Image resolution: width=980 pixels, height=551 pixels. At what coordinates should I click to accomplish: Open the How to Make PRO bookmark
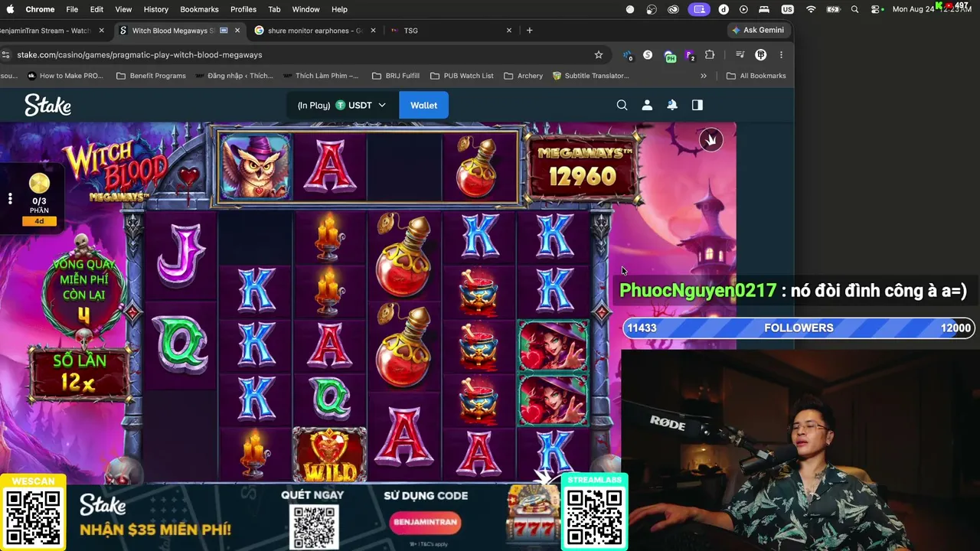pyautogui.click(x=65, y=76)
